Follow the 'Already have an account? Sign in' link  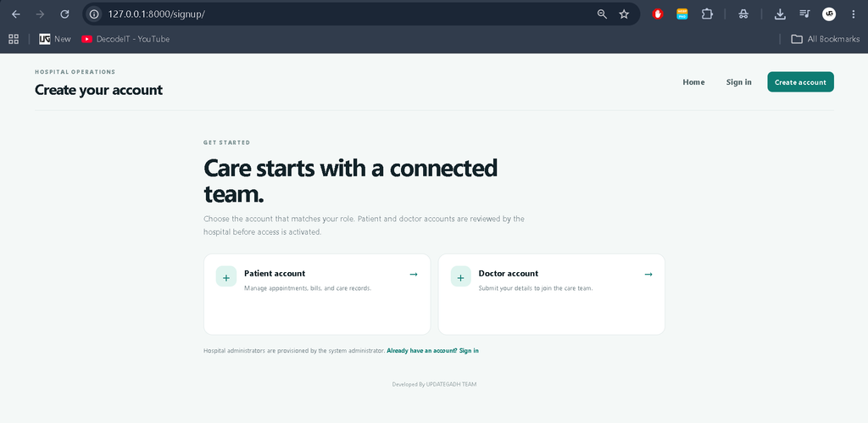[433, 350]
